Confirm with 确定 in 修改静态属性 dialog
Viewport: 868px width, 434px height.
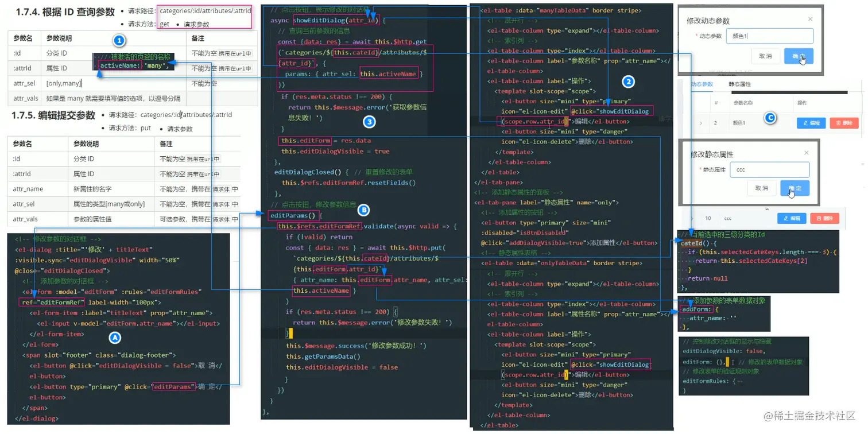click(x=795, y=188)
